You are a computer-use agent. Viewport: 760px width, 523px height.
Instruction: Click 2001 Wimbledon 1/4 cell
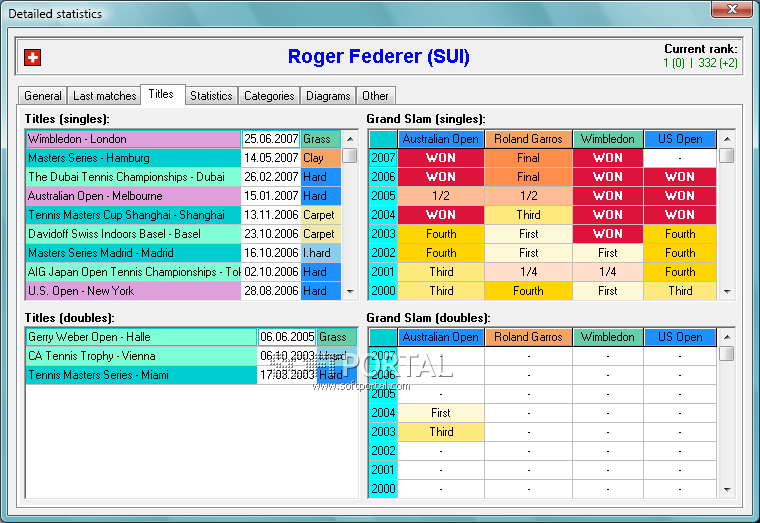608,272
